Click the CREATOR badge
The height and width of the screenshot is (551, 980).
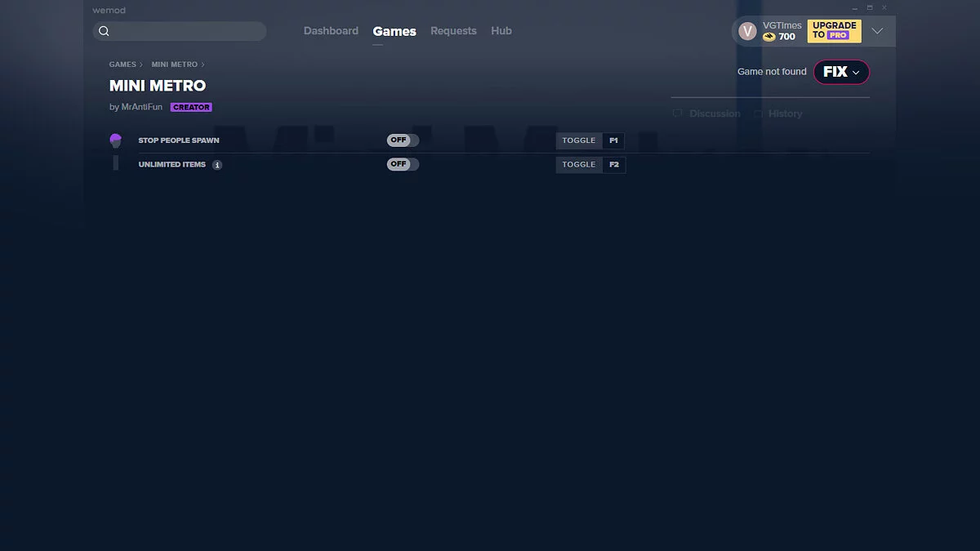[x=191, y=107]
